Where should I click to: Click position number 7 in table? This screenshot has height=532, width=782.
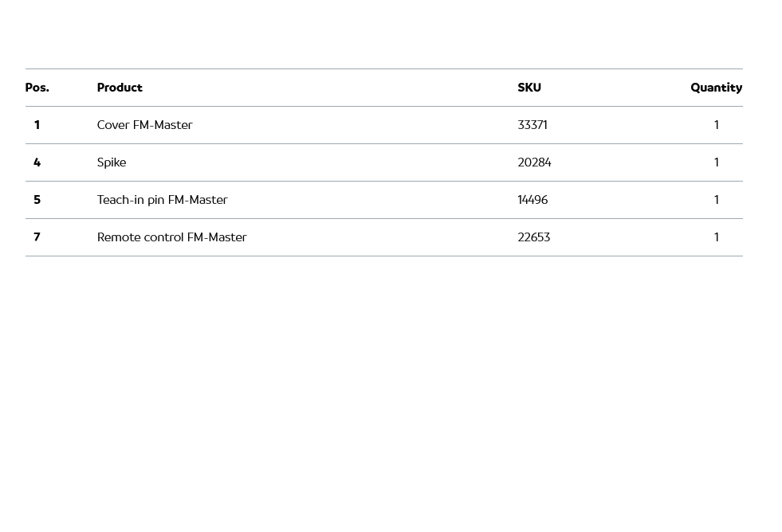(x=37, y=237)
